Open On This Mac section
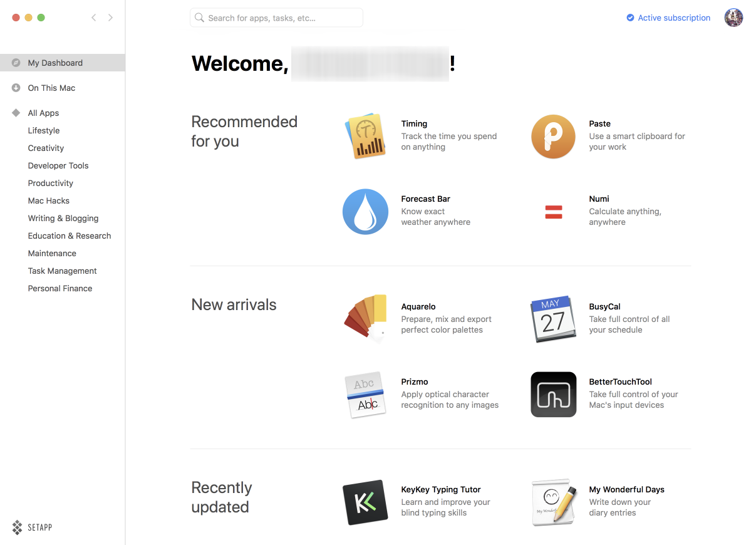Viewport: 756px width, 545px height. click(x=51, y=88)
